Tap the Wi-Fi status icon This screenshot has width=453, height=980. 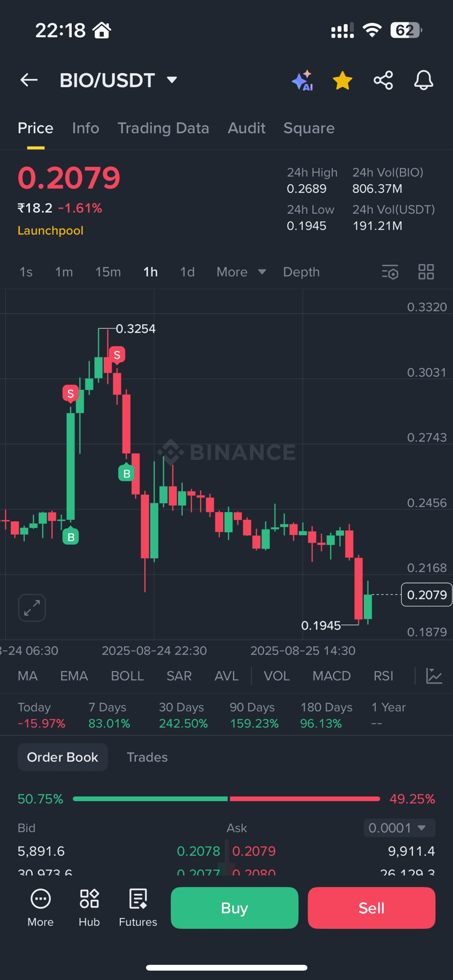(372, 30)
